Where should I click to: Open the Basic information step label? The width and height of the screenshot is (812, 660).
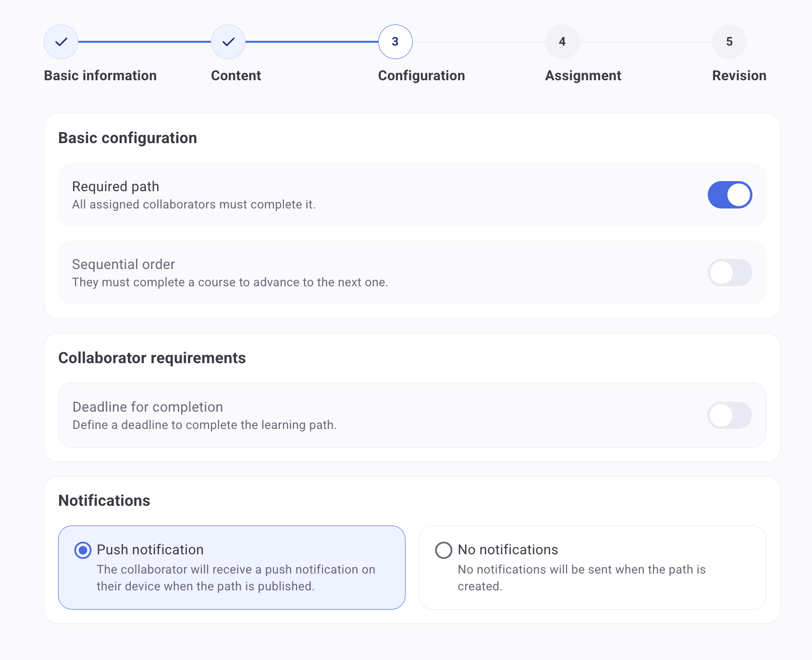[x=100, y=75]
